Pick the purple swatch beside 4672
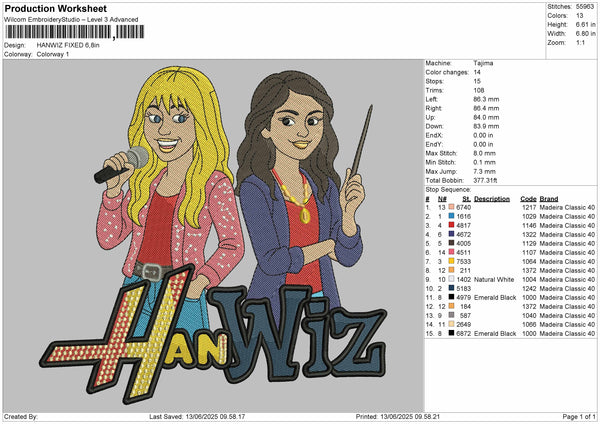The width and height of the screenshot is (600, 424). tap(451, 234)
